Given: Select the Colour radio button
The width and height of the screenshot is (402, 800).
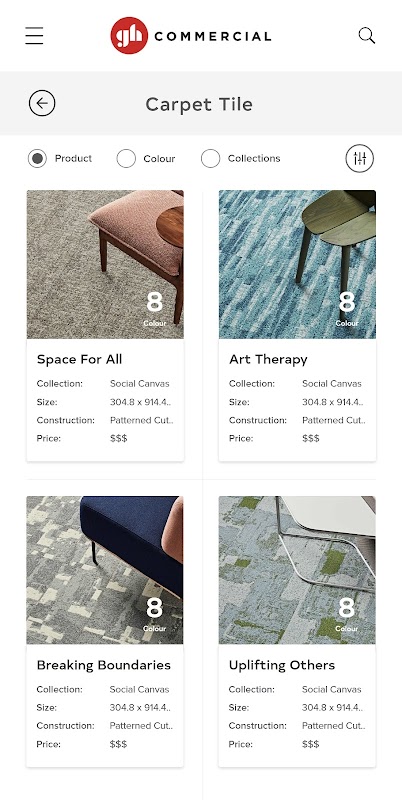Looking at the screenshot, I should (126, 159).
